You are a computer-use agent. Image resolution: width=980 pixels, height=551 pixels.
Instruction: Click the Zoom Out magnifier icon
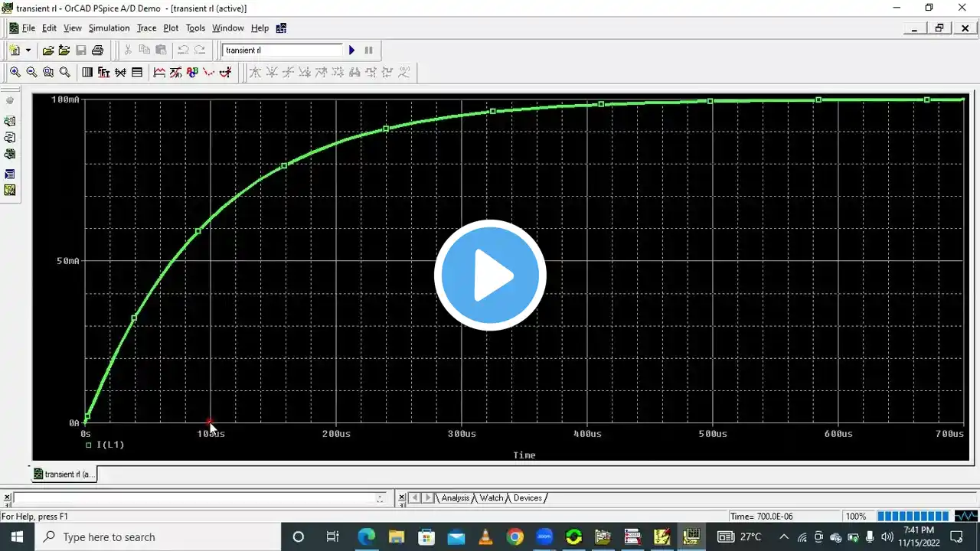coord(31,72)
